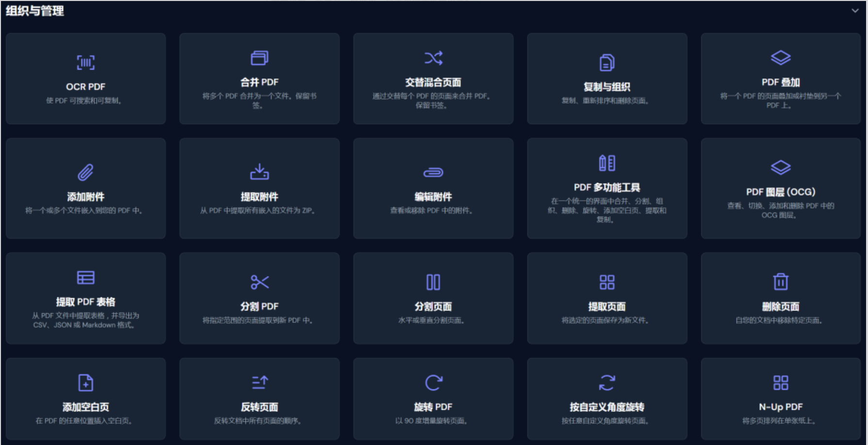This screenshot has width=868, height=445.
Task: Choose the 提取 PDF 表格 title
Action: pos(86,302)
